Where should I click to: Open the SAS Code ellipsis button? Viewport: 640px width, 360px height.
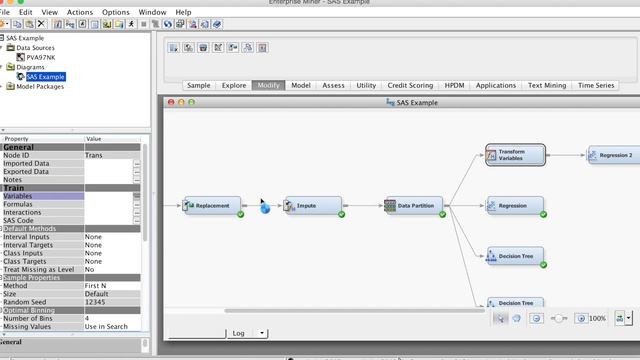point(137,220)
